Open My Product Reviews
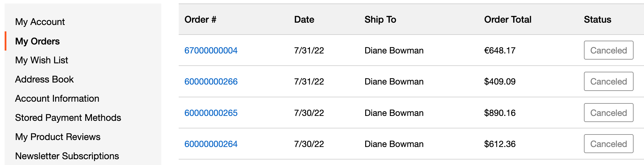The width and height of the screenshot is (644, 165). pyautogui.click(x=58, y=137)
